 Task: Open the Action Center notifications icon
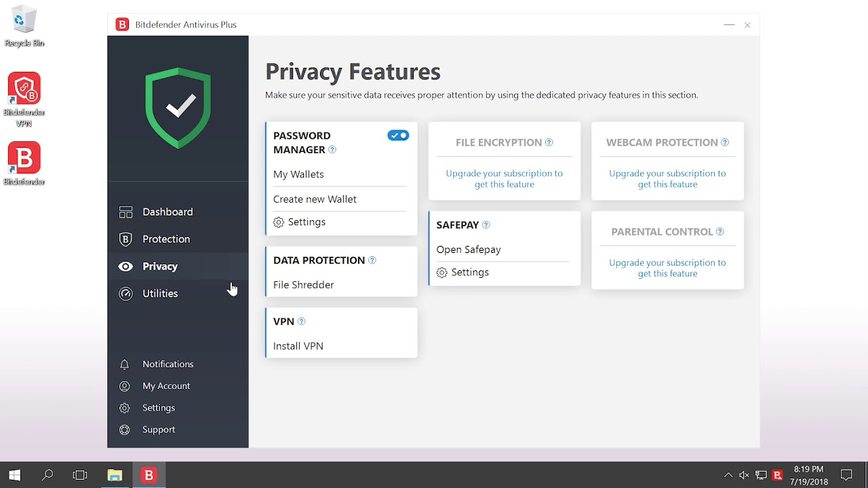[x=846, y=475]
